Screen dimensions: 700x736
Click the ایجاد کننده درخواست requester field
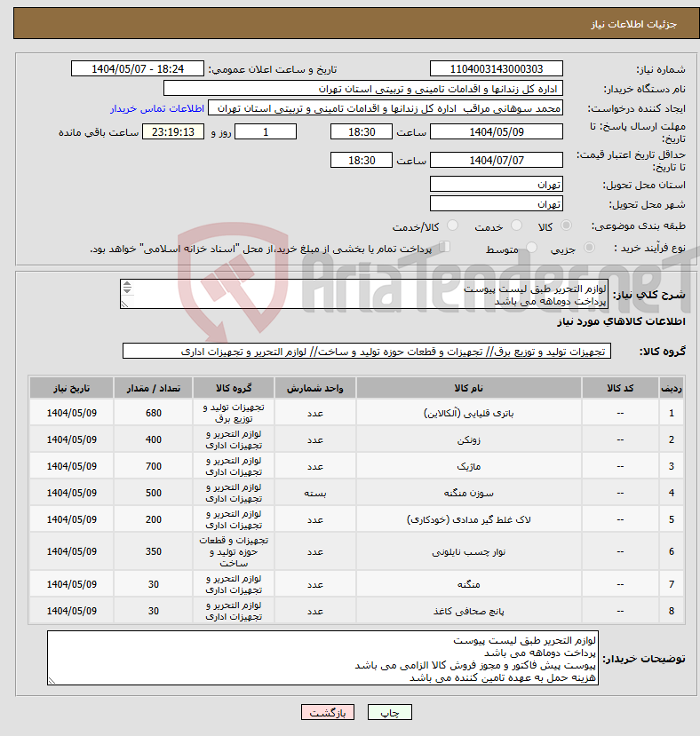coord(386,108)
